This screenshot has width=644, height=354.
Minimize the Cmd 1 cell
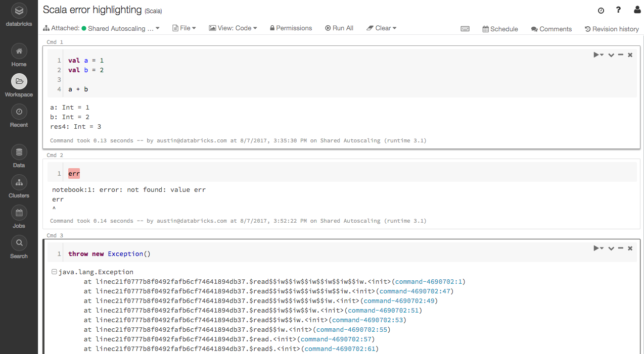pos(621,55)
